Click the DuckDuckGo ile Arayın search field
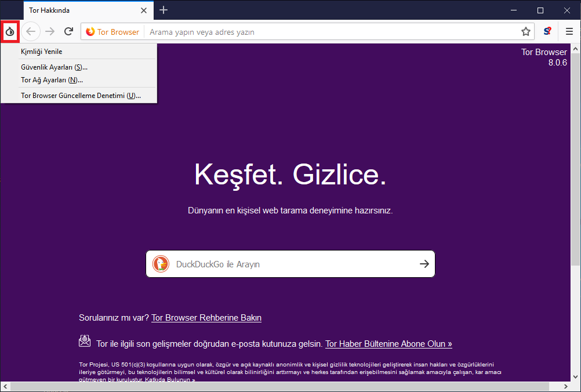 290,264
